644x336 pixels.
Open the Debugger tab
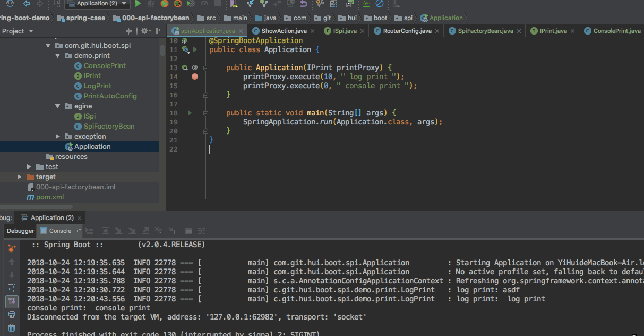point(20,231)
